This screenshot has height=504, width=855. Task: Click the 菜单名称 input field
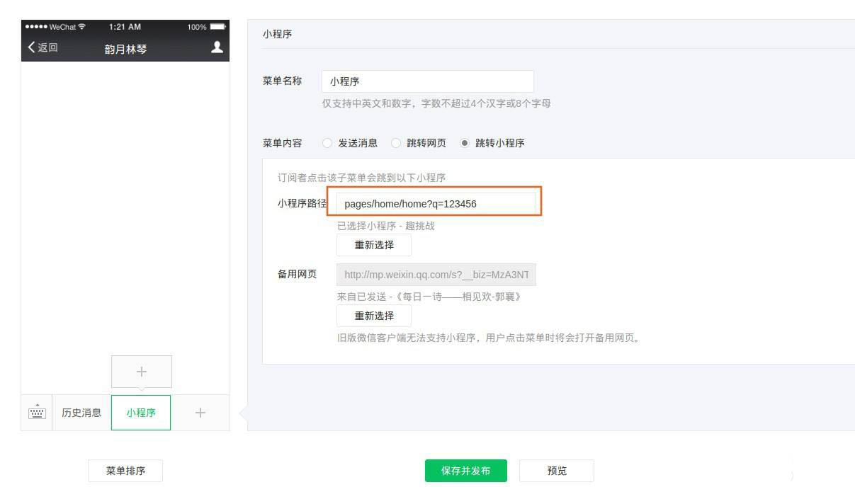pyautogui.click(x=429, y=81)
